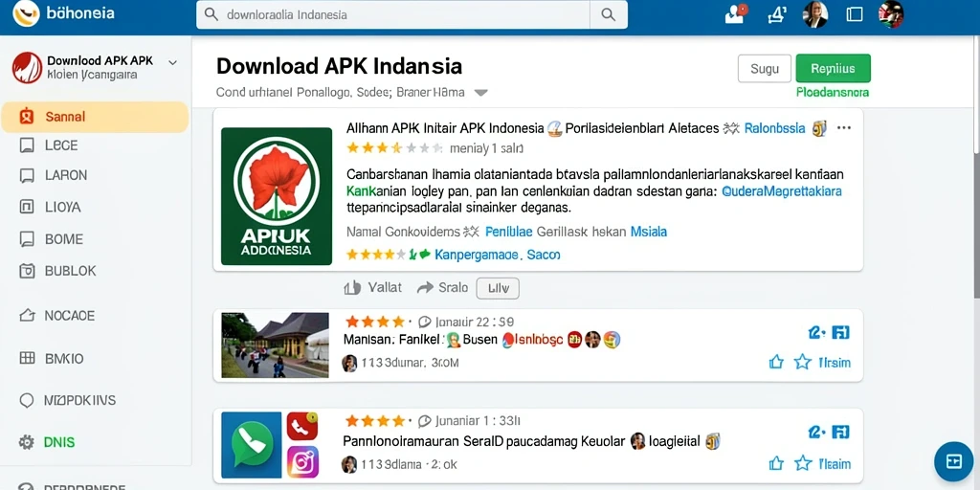Favorite the Pannlonoiramauran post star
This screenshot has width=980, height=490.
tap(803, 463)
